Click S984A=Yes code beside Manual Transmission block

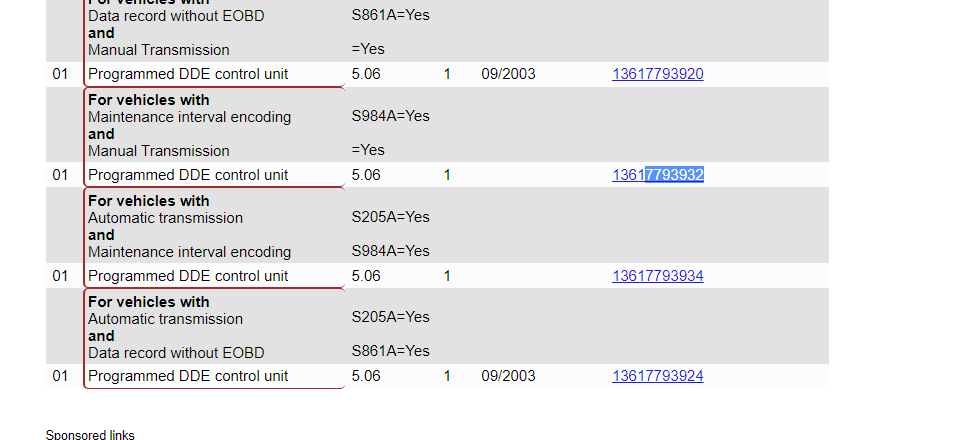[x=390, y=116]
